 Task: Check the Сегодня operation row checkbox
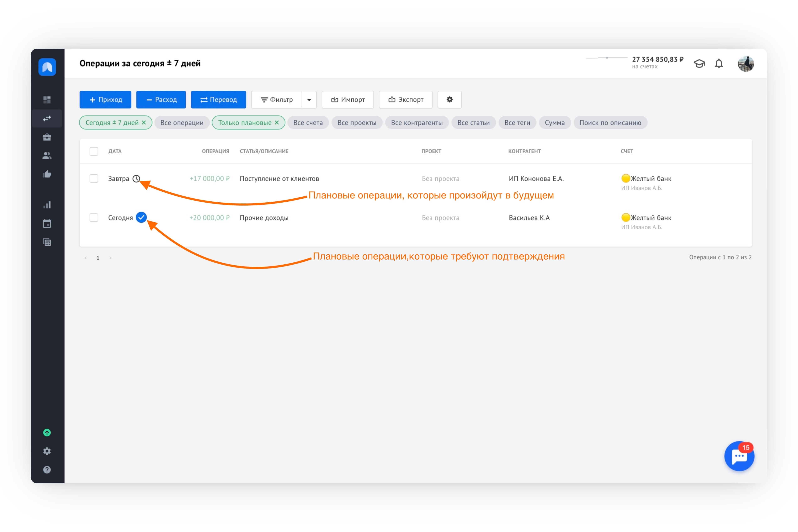[94, 218]
